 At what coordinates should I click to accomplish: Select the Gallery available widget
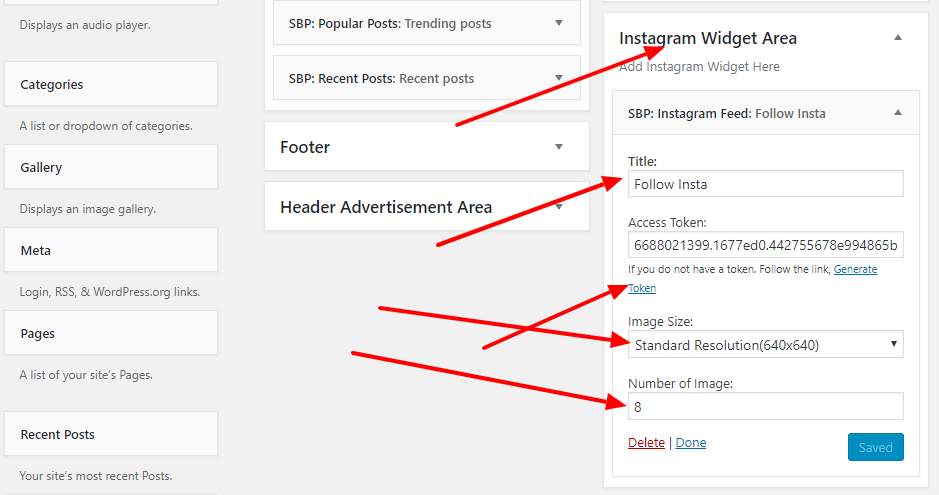point(111,167)
